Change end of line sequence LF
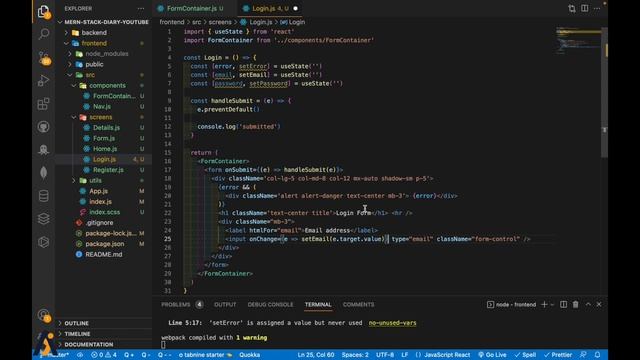Screen dimensions: 640x360 (x=404, y=355)
